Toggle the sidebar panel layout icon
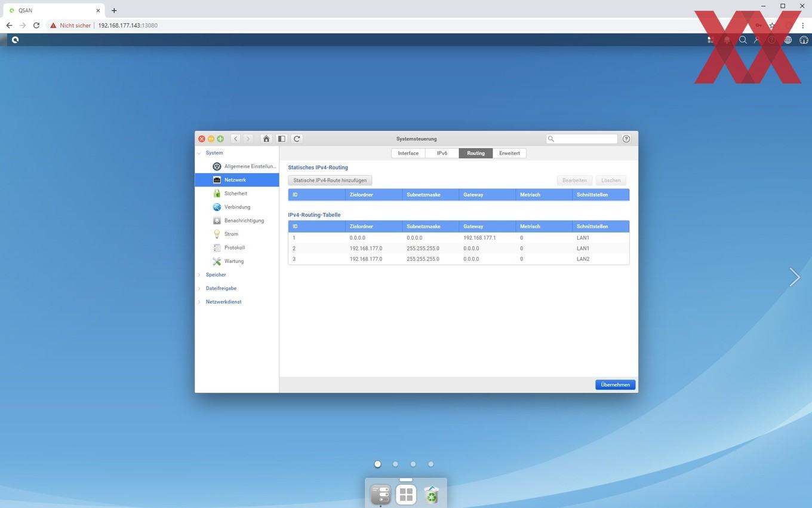812x508 pixels. pos(282,139)
